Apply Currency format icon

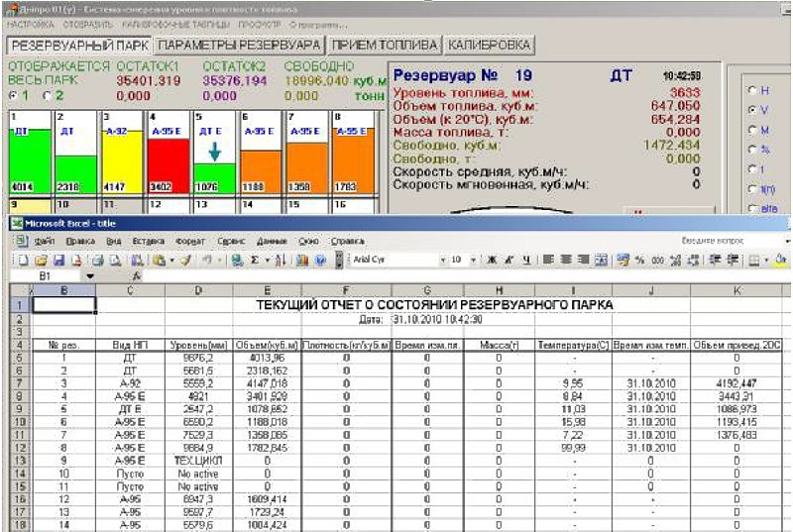pyautogui.click(x=623, y=260)
